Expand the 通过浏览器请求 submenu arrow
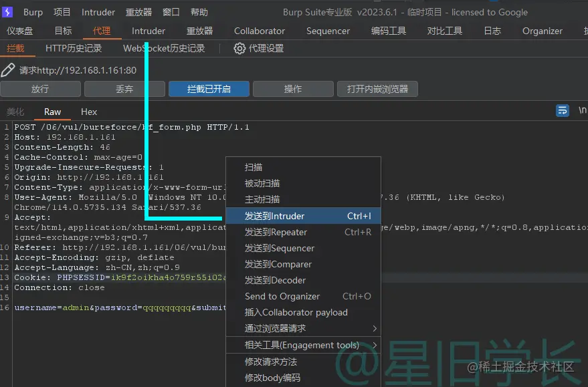This screenshot has width=588, height=387. [x=374, y=329]
